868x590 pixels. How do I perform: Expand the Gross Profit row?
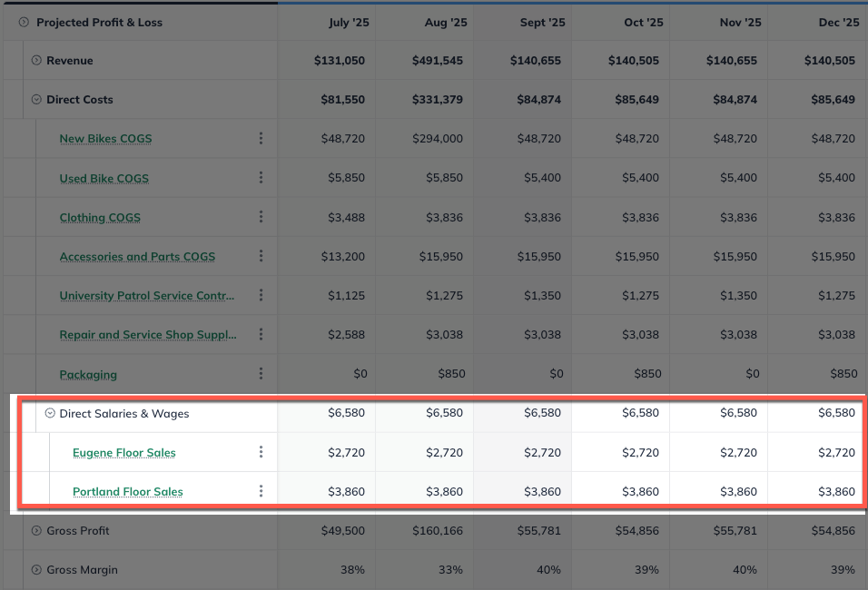(36, 531)
